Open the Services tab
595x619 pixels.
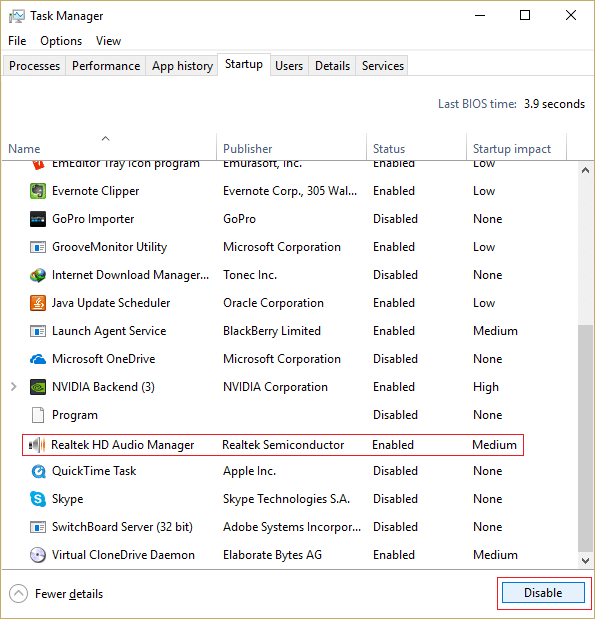tap(383, 66)
